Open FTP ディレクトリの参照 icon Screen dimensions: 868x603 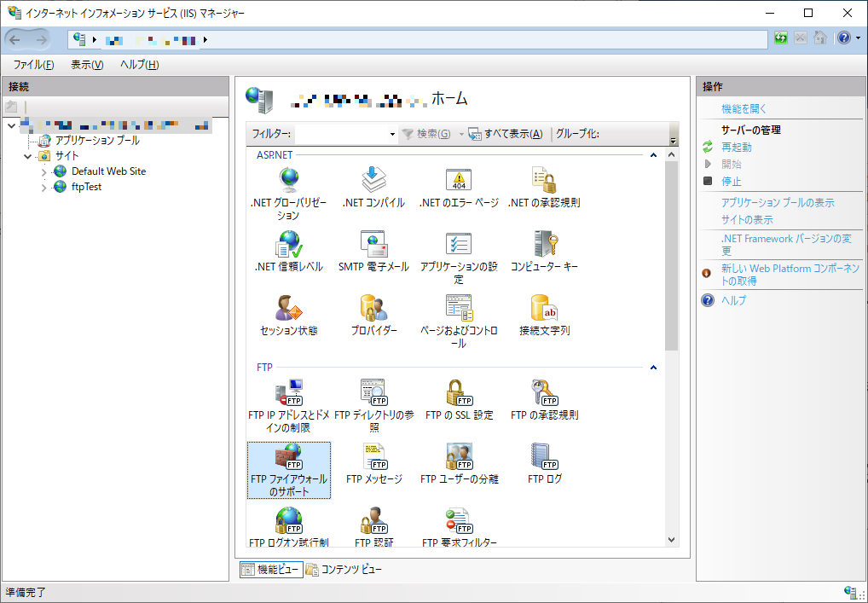tap(373, 407)
